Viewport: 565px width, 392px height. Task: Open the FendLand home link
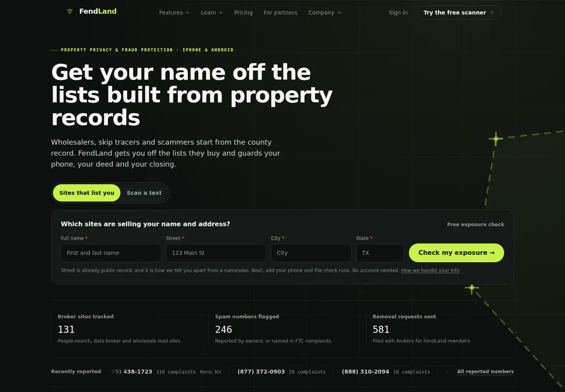pos(92,11)
